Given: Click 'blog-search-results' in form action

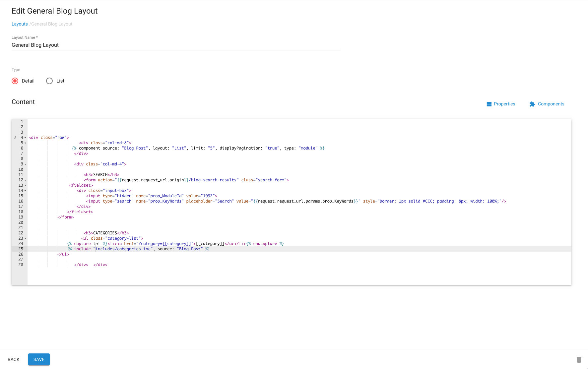Looking at the screenshot, I should [x=214, y=180].
